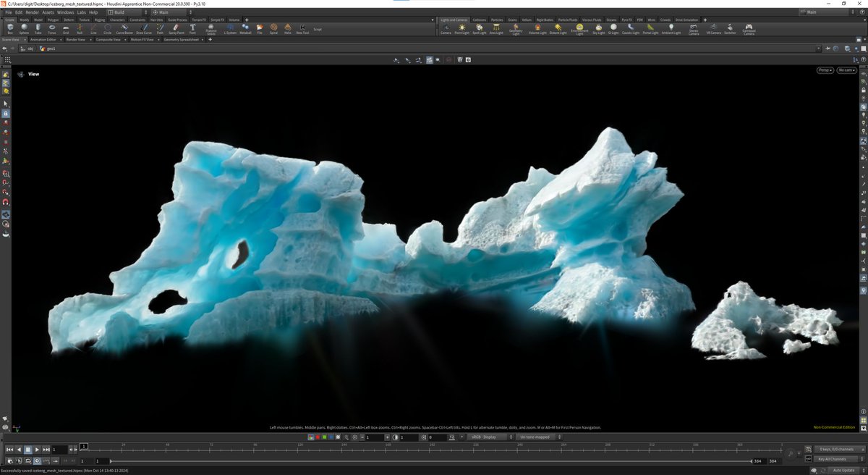Select the Metaball tool
The width and height of the screenshot is (868, 475).
pos(246,29)
